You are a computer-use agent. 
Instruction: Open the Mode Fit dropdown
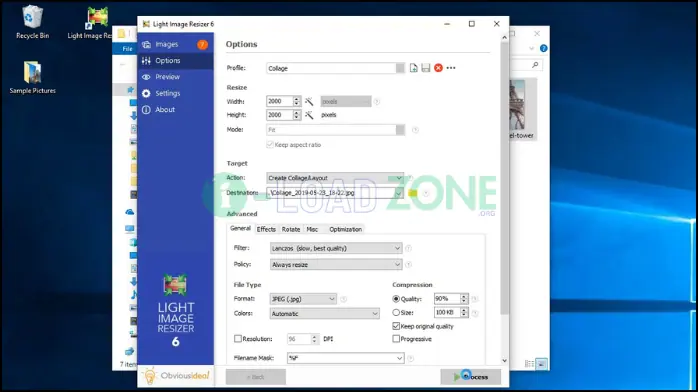tap(336, 130)
